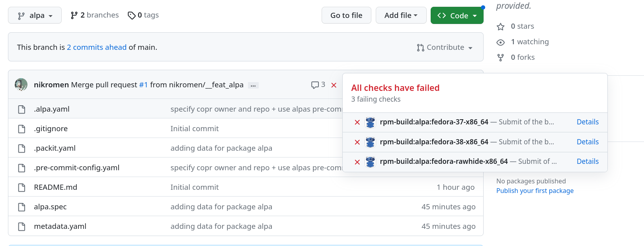Open the .gitignore file
This screenshot has width=644, height=246.
coord(51,128)
